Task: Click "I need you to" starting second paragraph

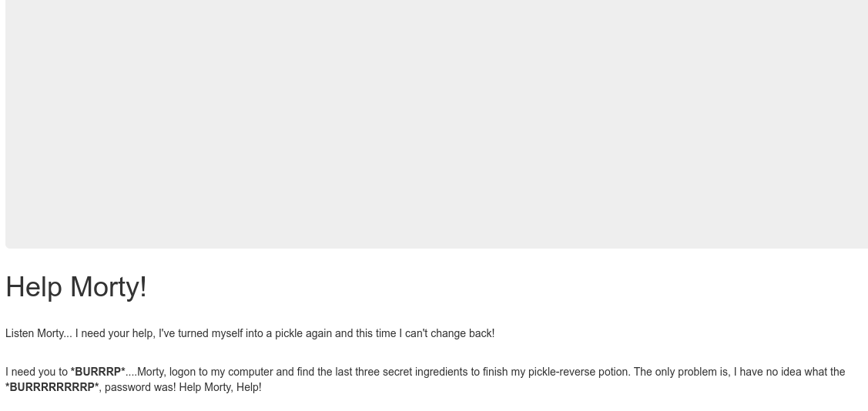Action: [x=36, y=373]
